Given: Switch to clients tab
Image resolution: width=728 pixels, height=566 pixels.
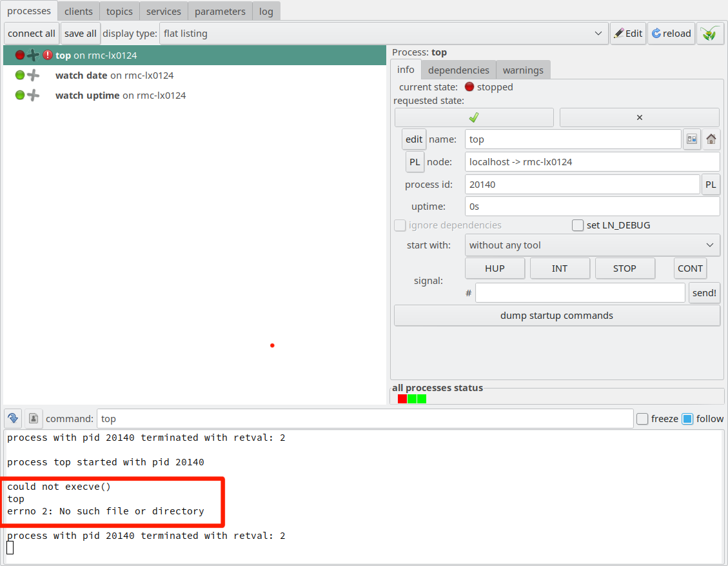Looking at the screenshot, I should (79, 11).
